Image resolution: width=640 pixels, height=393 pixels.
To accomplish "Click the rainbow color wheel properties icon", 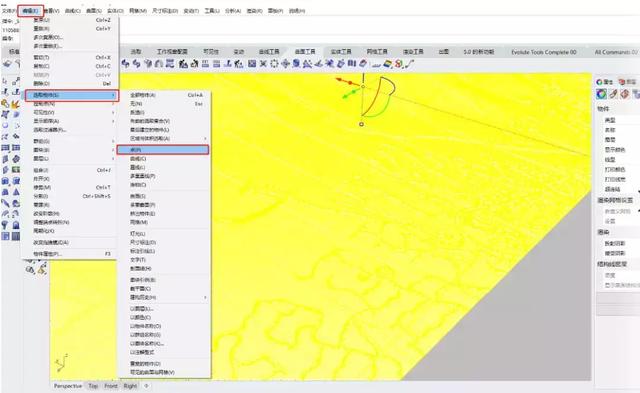I will 601,94.
